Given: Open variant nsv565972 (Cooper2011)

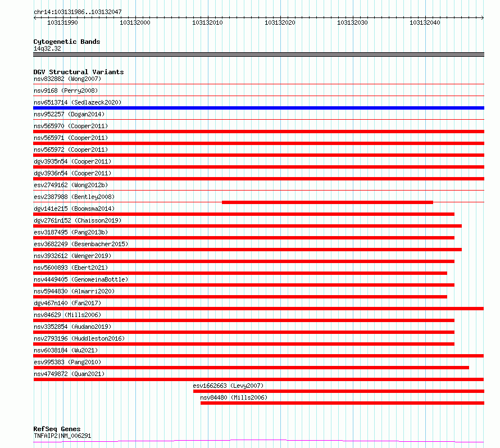Looking at the screenshot, I should [x=71, y=150].
